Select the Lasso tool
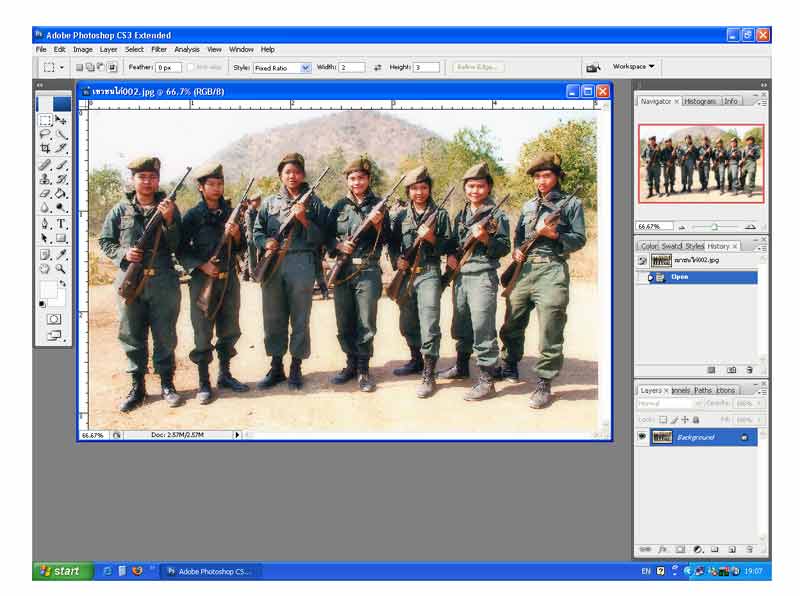This screenshot has width=800, height=596. (45, 134)
